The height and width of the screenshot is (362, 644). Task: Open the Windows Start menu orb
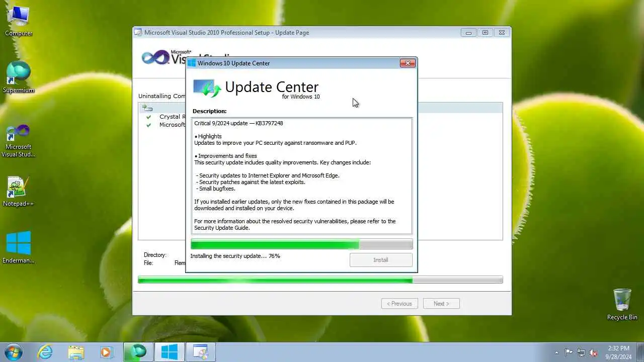click(13, 352)
